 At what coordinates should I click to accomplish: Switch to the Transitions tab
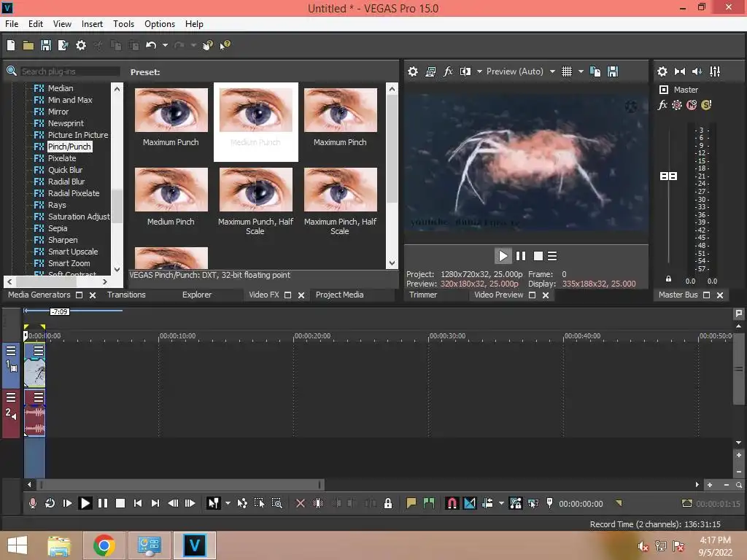(x=126, y=295)
